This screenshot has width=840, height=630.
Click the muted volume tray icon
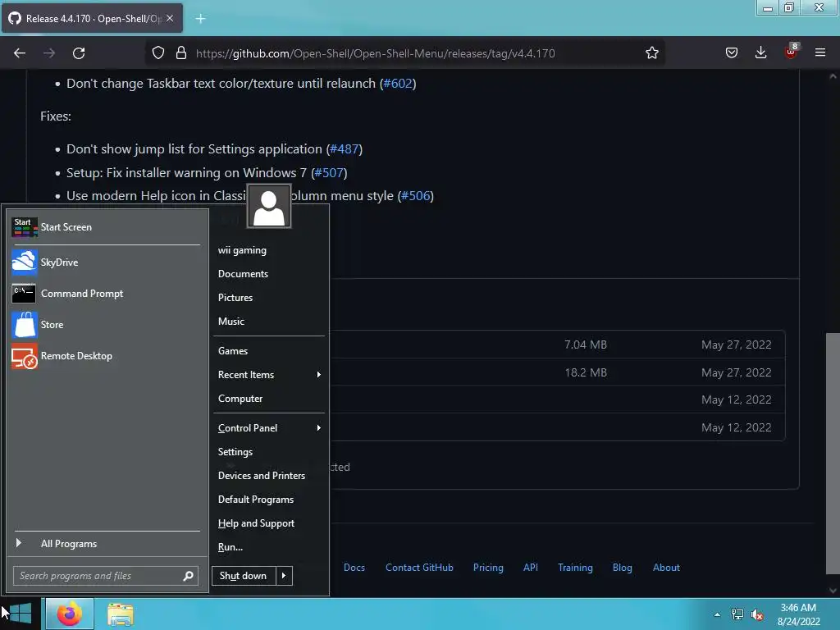[757, 614]
